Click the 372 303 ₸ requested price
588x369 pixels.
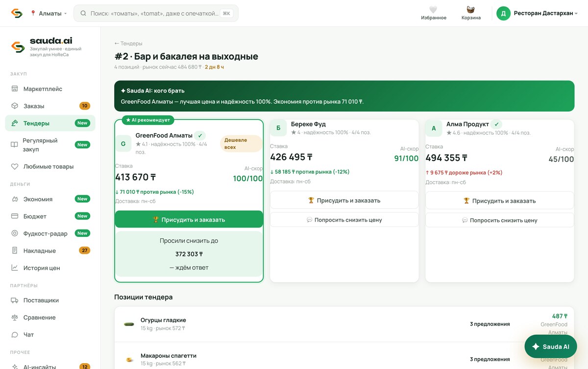(189, 254)
